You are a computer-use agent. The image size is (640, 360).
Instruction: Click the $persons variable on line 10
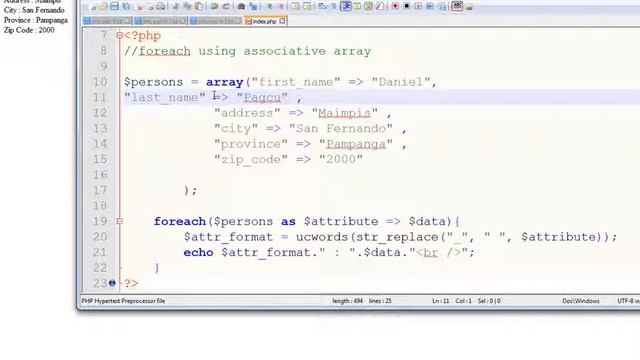pyautogui.click(x=153, y=82)
